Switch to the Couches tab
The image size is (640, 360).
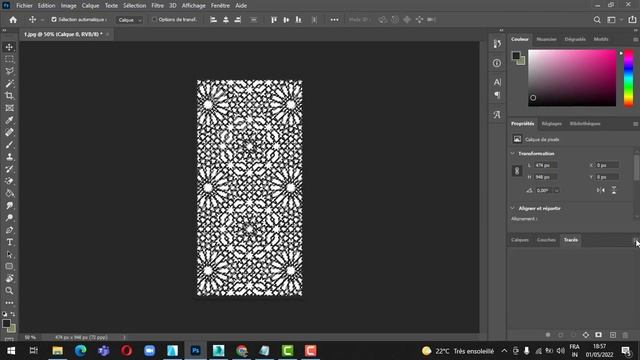click(546, 240)
